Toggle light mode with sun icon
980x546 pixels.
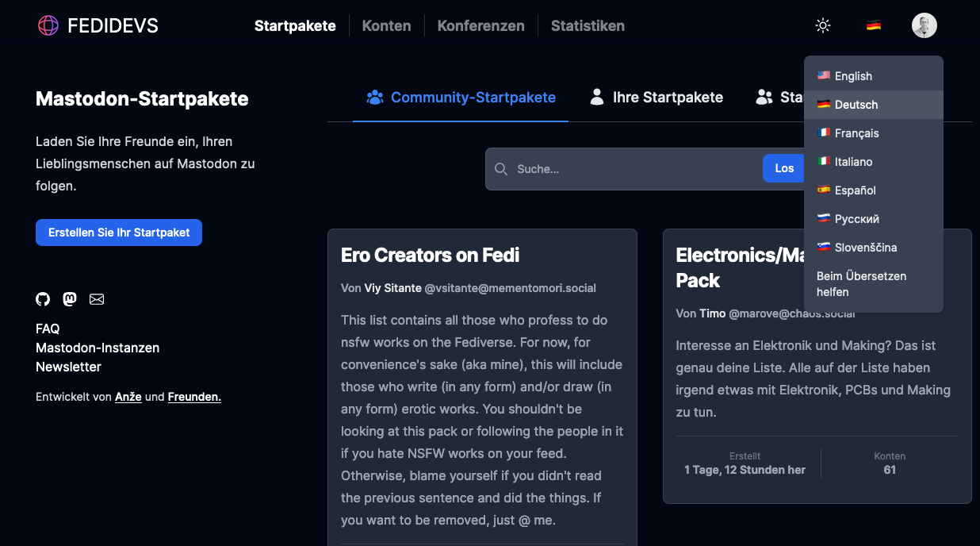click(823, 25)
